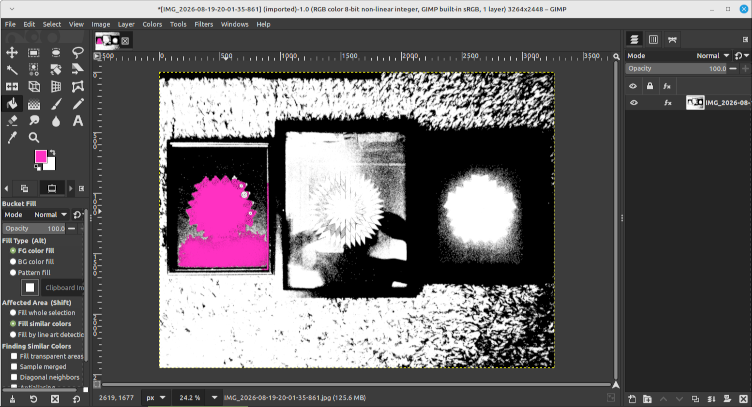Swap foreground and background colors
Viewport: 752px width, 407px height.
tap(52, 152)
